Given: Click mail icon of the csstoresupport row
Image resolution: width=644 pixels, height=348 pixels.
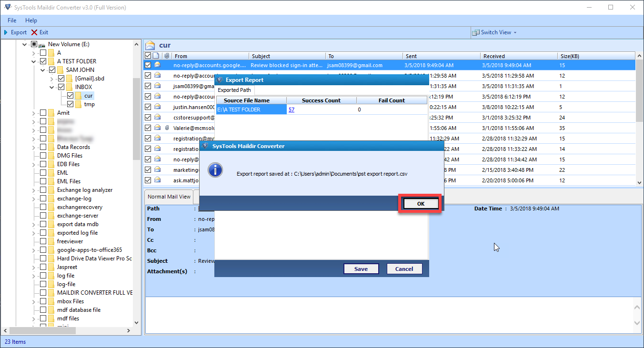Looking at the screenshot, I should 157,117.
